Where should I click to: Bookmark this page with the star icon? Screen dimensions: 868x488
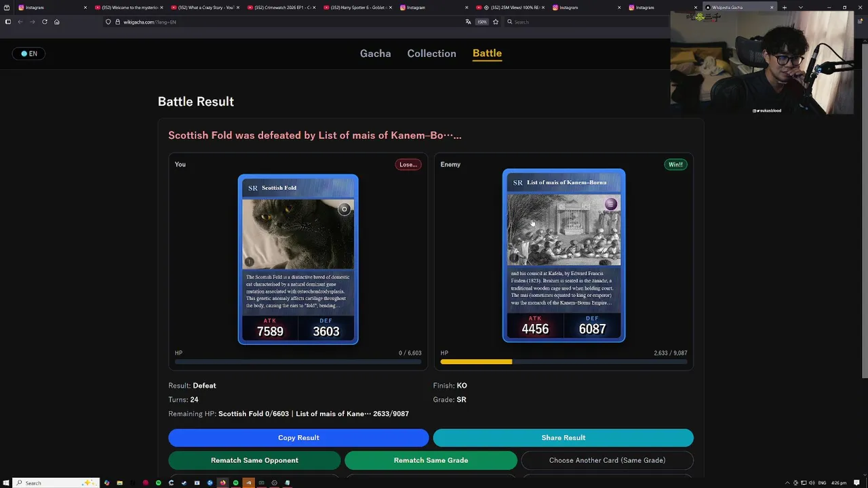[x=496, y=22]
